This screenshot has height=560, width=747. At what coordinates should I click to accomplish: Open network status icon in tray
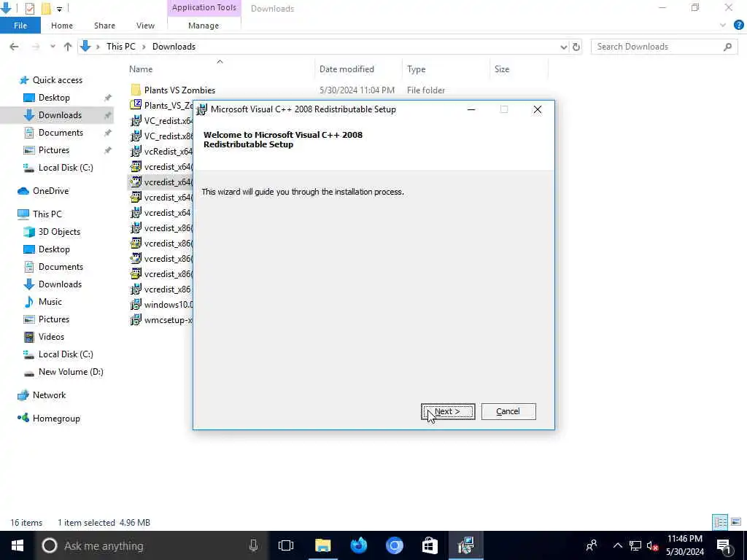[x=635, y=545]
